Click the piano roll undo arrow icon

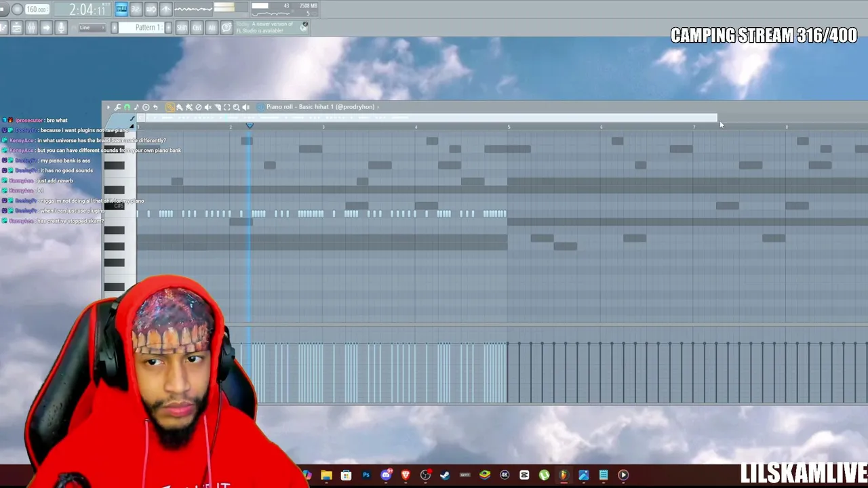tap(155, 107)
